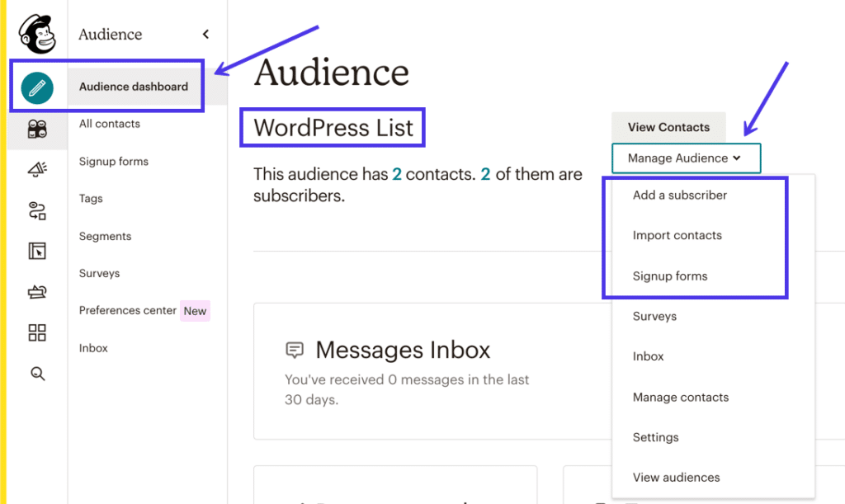Click the Apps grid icon
The height and width of the screenshot is (504, 845).
click(x=36, y=332)
